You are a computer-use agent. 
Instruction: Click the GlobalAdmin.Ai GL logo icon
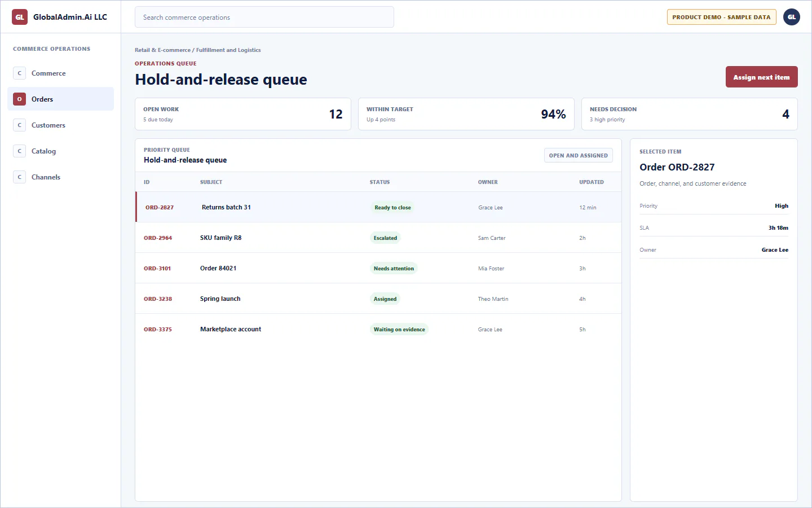pyautogui.click(x=20, y=17)
